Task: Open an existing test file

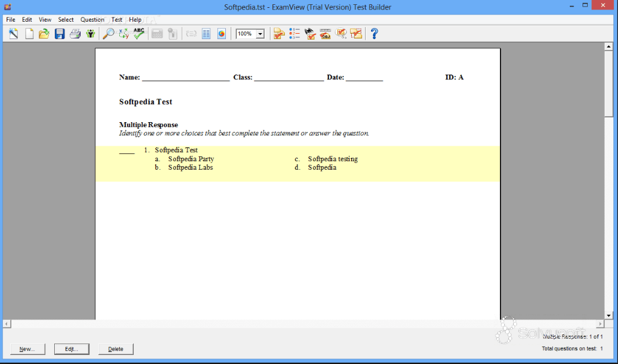Action: tap(43, 33)
